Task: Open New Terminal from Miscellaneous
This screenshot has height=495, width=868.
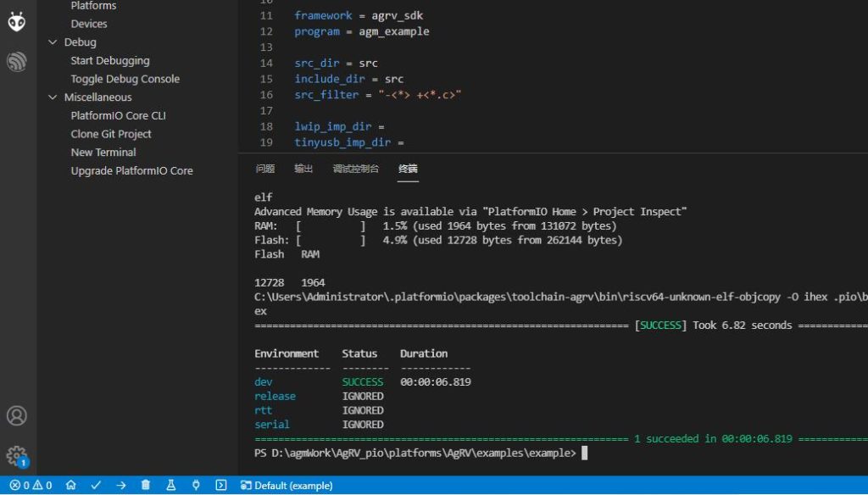Action: [103, 152]
